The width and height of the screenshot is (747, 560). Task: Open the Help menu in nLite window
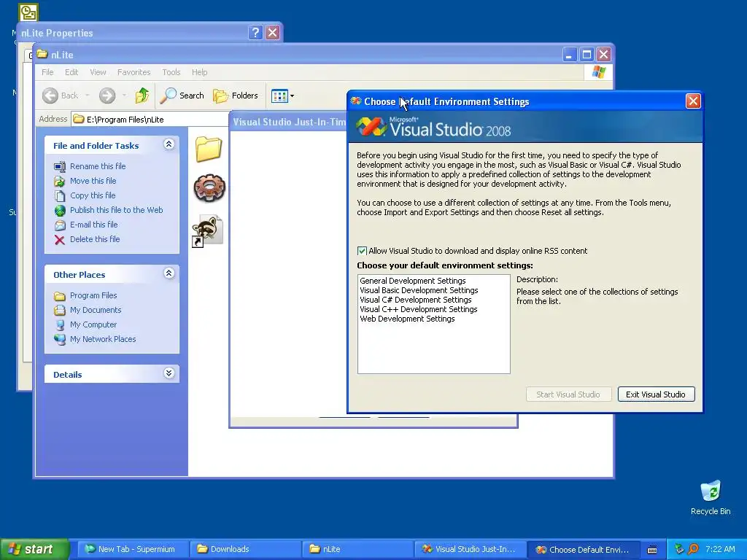tap(200, 72)
